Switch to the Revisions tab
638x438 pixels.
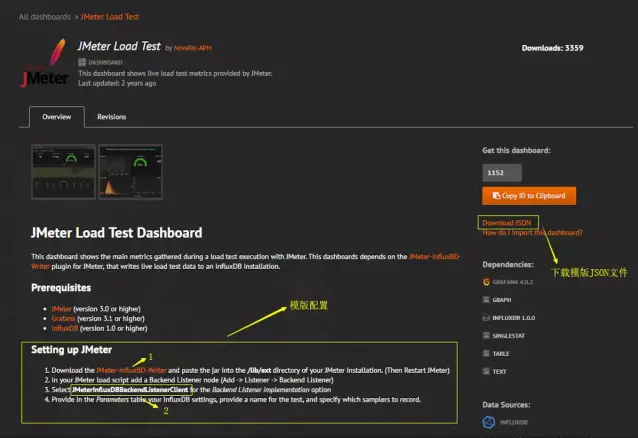click(x=111, y=117)
